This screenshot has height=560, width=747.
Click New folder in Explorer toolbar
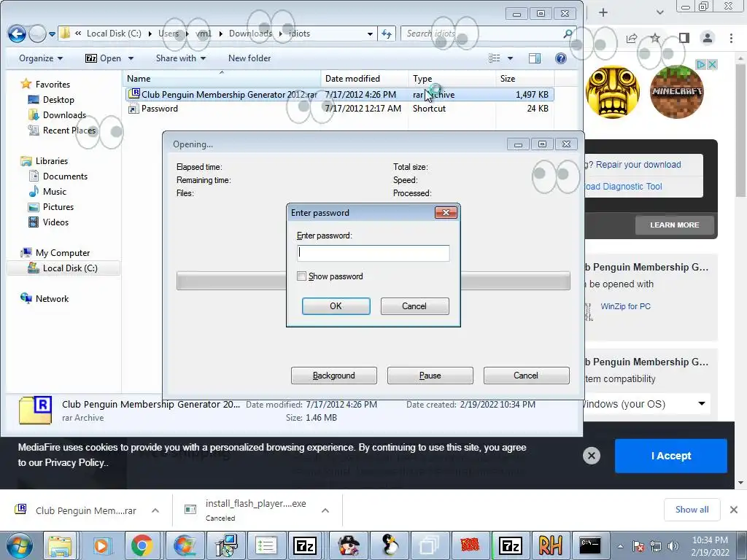(x=249, y=58)
